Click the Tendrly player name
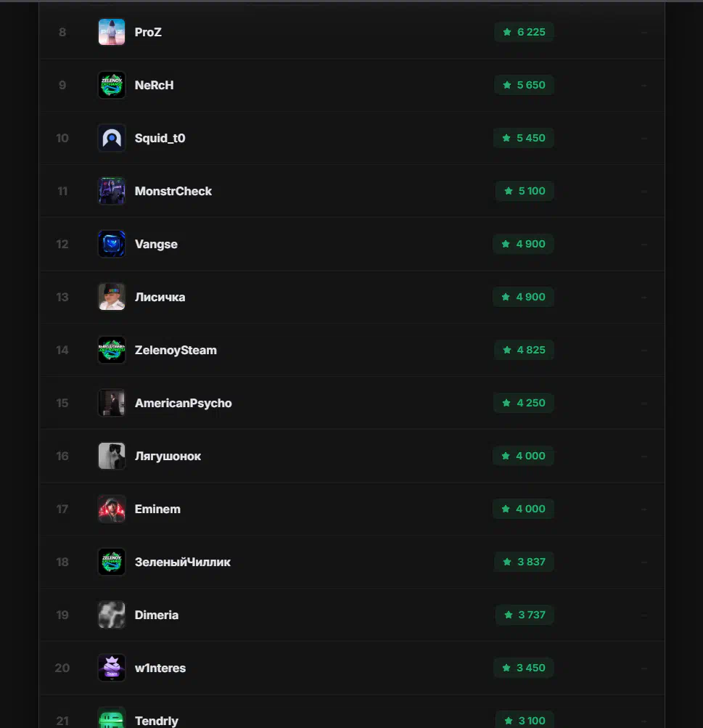The height and width of the screenshot is (728, 703). (157, 721)
